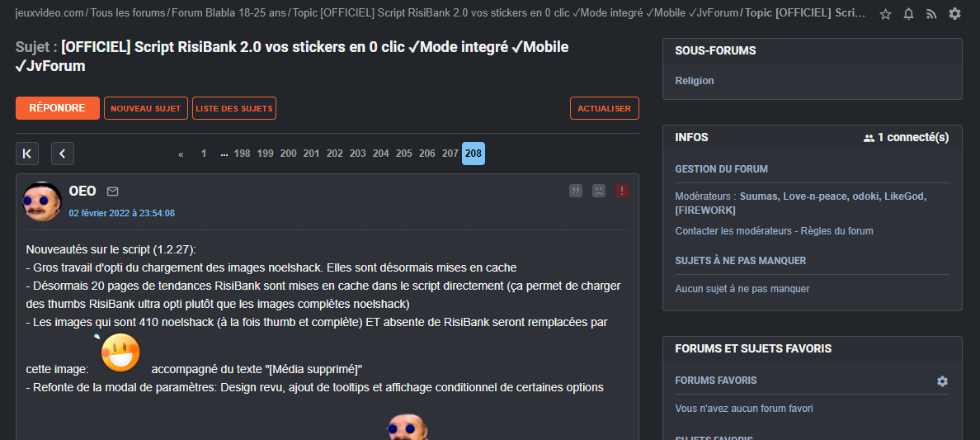Click OEO's avatar picture
The image size is (980, 440).
pyautogui.click(x=42, y=201)
